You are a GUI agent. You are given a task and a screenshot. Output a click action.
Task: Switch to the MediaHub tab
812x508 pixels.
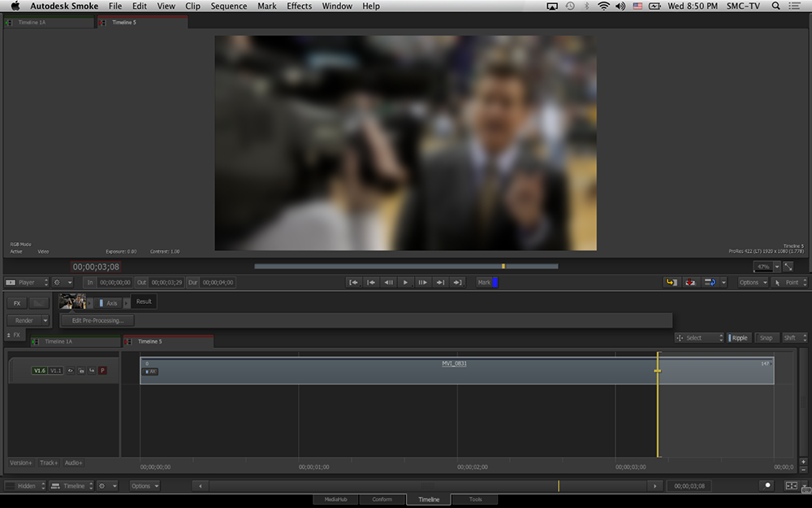point(336,499)
